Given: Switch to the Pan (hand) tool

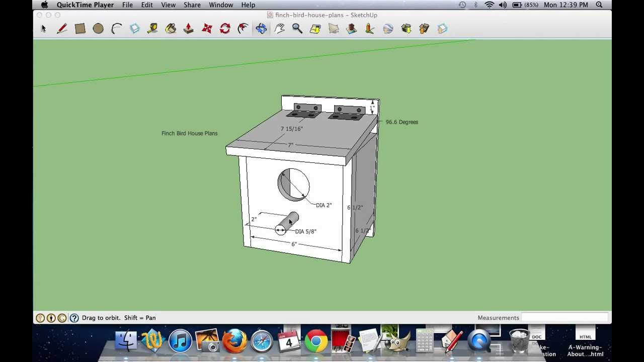Looking at the screenshot, I should pos(279,29).
